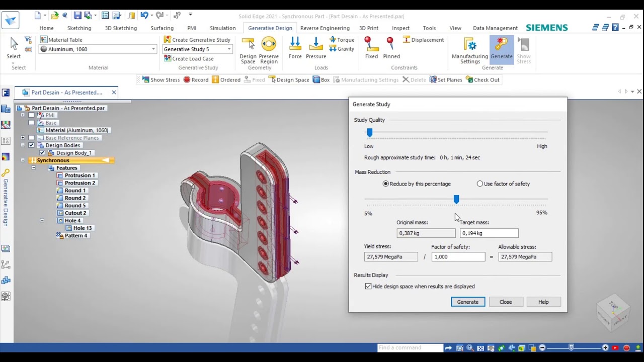The height and width of the screenshot is (362, 644).
Task: Select Material (Aluminum, 1060) in the tree
Action: (76, 130)
